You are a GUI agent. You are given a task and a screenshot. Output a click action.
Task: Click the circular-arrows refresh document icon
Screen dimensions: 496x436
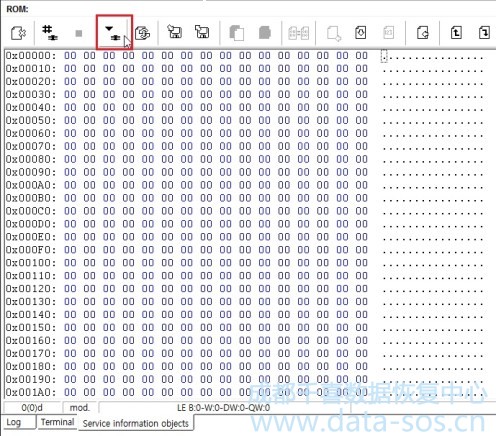point(142,33)
